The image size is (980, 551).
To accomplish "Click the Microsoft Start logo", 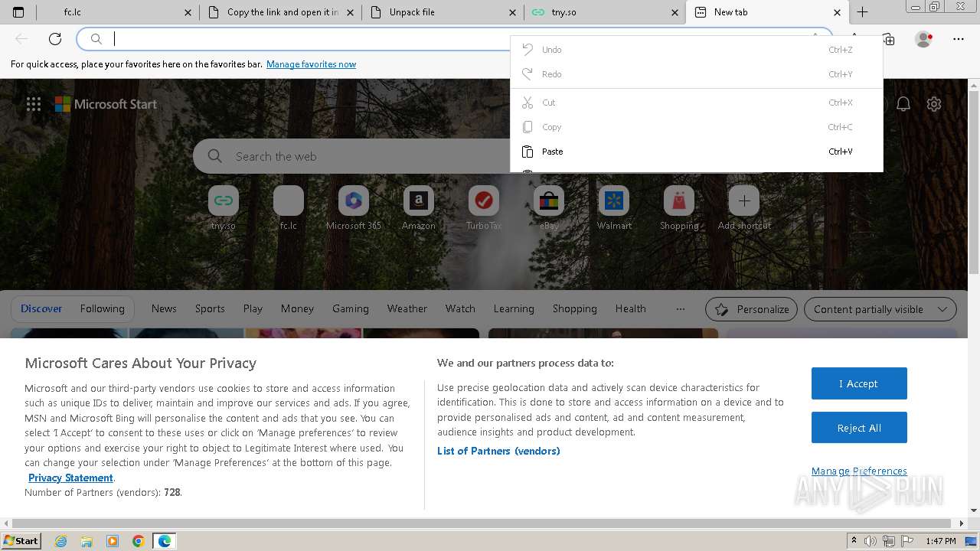I will [106, 104].
